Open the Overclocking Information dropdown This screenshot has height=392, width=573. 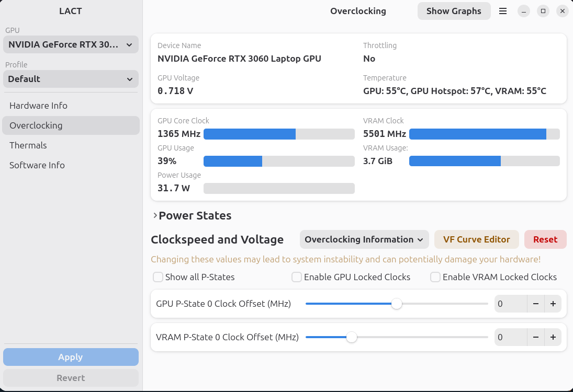coord(364,239)
